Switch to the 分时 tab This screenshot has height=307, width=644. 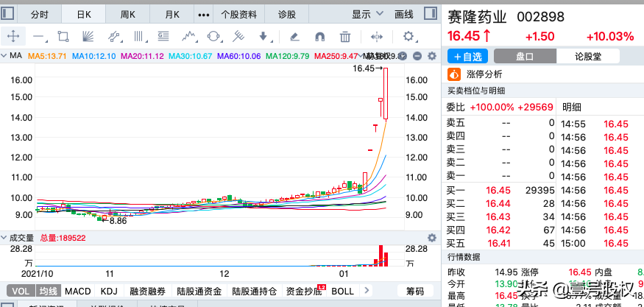40,15
